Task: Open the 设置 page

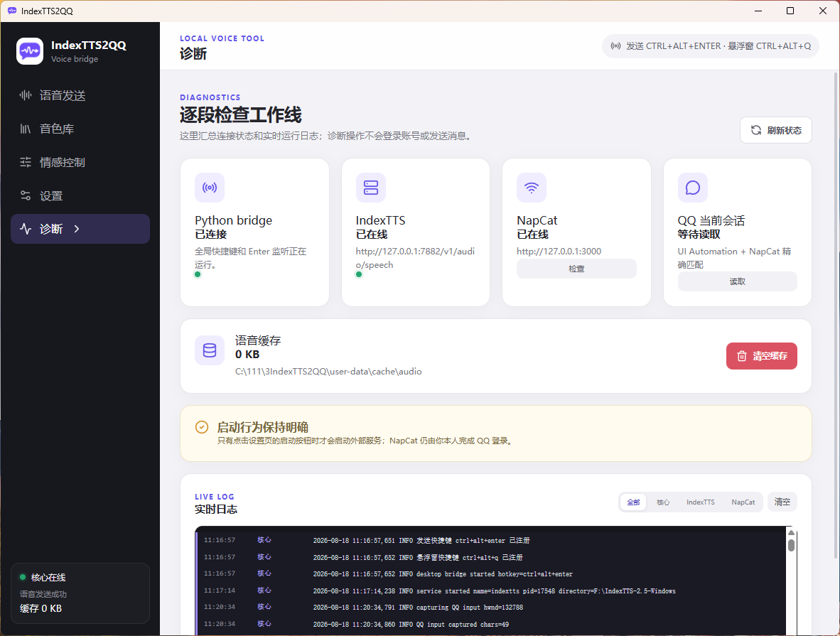Action: pos(80,195)
